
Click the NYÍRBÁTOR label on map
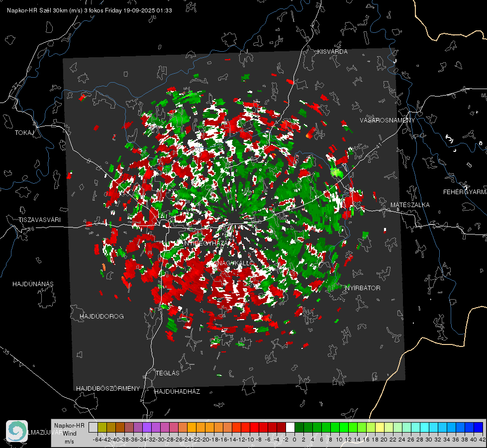click(x=363, y=288)
